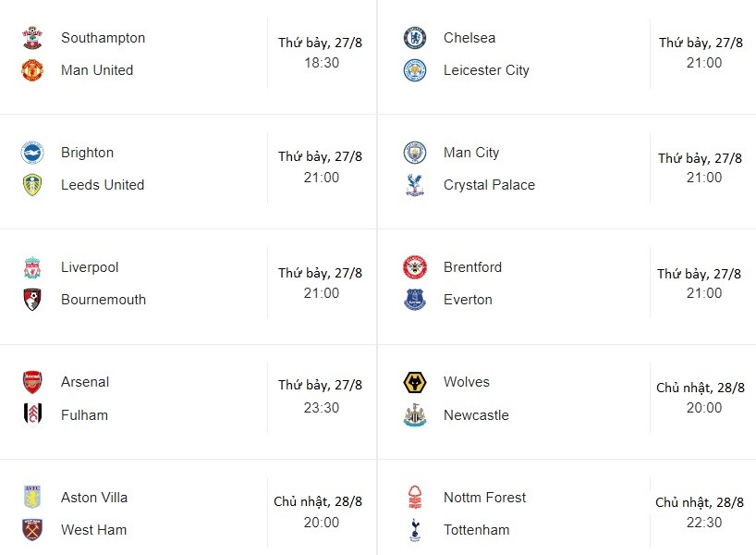Click the Chelsea club crest
This screenshot has width=756, height=555.
tap(415, 38)
